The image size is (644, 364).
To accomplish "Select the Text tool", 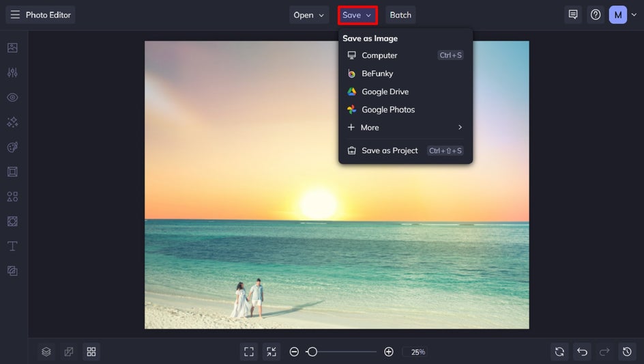I will point(12,246).
